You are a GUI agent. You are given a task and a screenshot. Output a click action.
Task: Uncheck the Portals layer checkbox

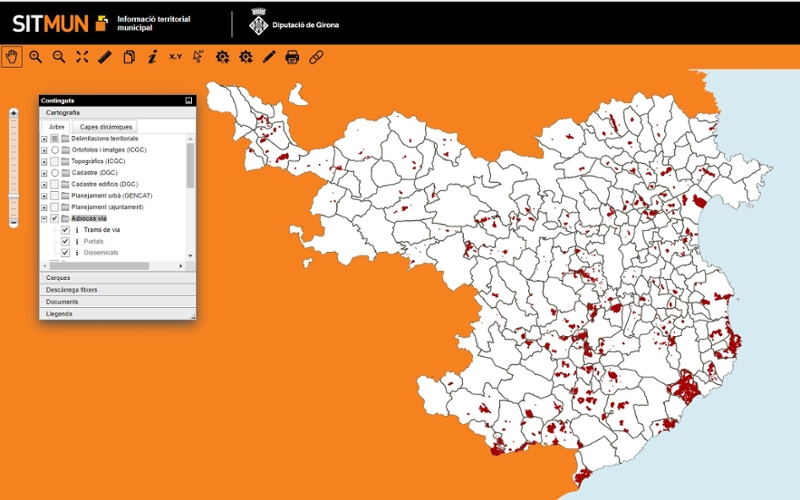click(65, 241)
